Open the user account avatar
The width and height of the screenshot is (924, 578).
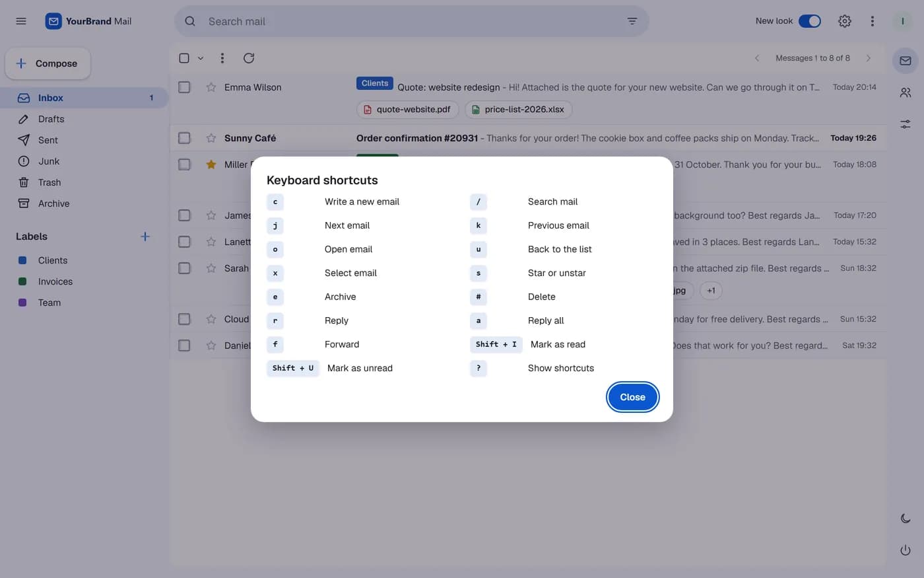point(902,21)
